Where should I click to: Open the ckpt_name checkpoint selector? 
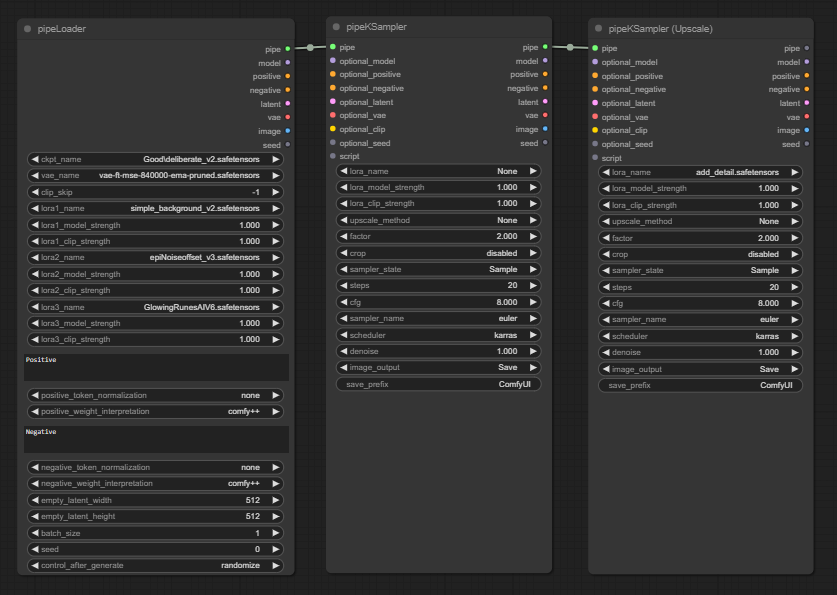click(x=155, y=159)
